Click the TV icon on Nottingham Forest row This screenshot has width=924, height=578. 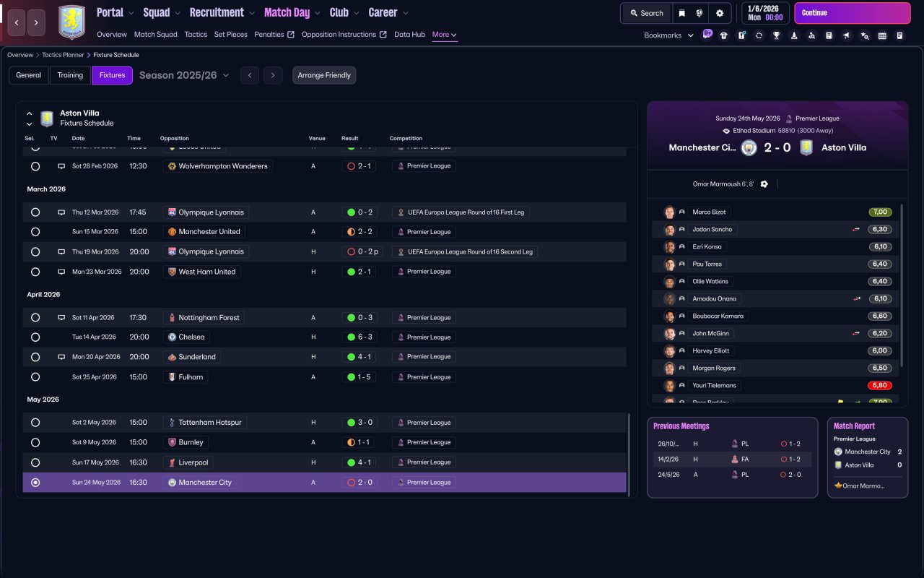click(61, 318)
